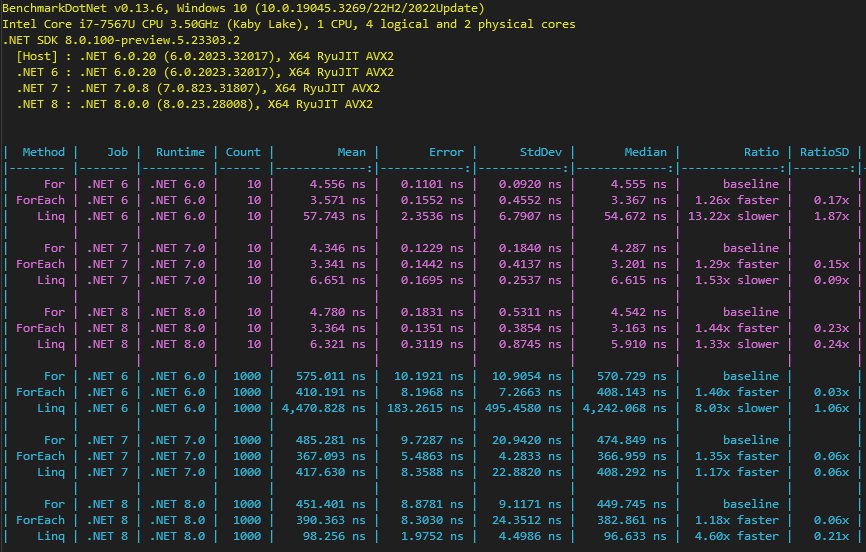Click the Count column header

[243, 152]
